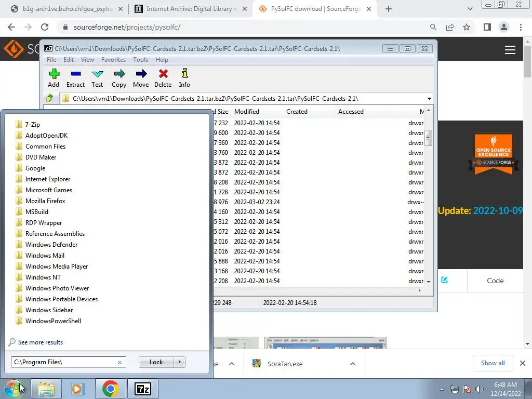Switch to Chrome in the taskbar
This screenshot has height=399, width=532.
[110, 389]
